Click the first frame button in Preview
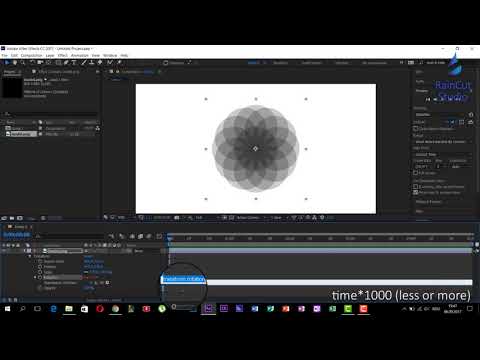This screenshot has height=360, width=480. click(x=428, y=99)
